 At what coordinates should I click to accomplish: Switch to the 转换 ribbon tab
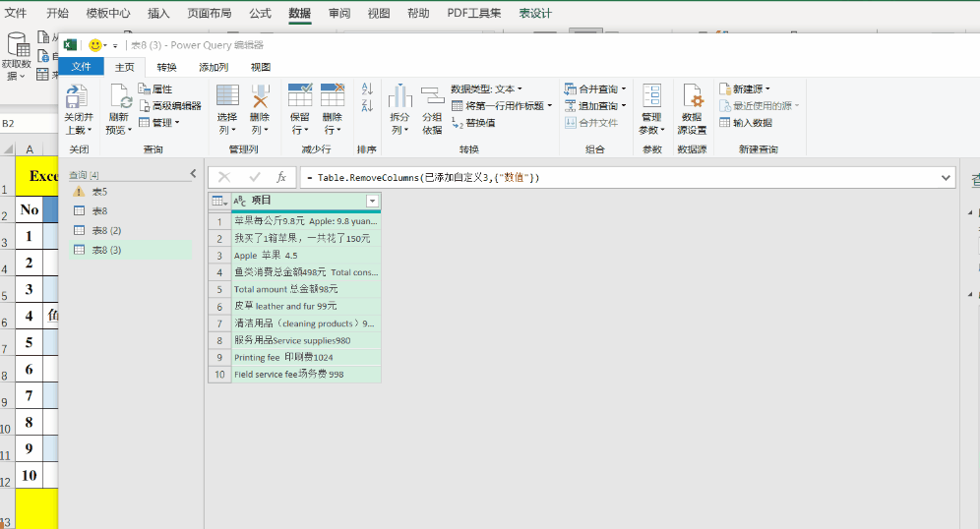[167, 67]
